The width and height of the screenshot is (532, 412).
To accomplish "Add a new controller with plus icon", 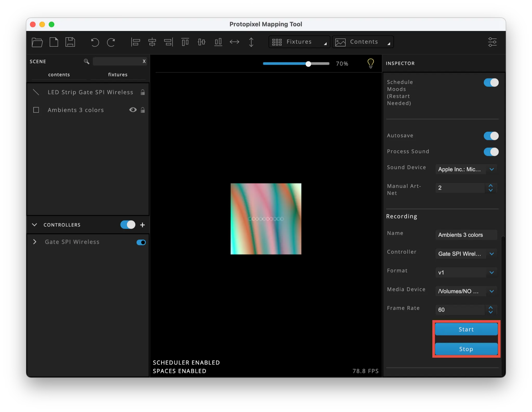I will coord(142,225).
